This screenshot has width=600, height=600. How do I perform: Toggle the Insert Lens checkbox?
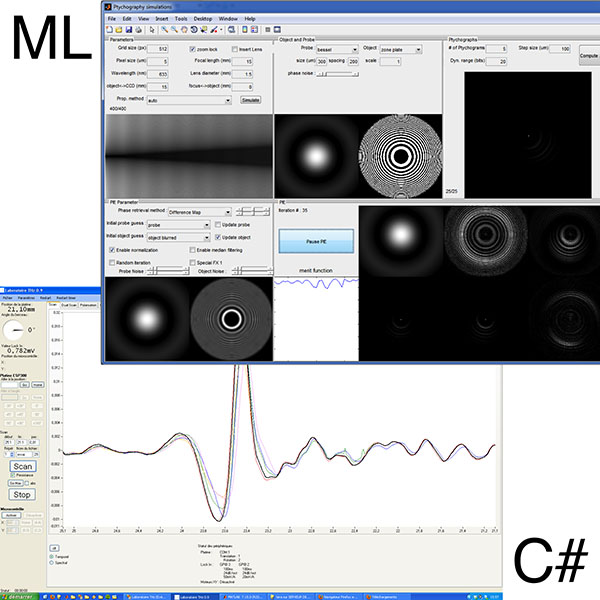pyautogui.click(x=235, y=49)
